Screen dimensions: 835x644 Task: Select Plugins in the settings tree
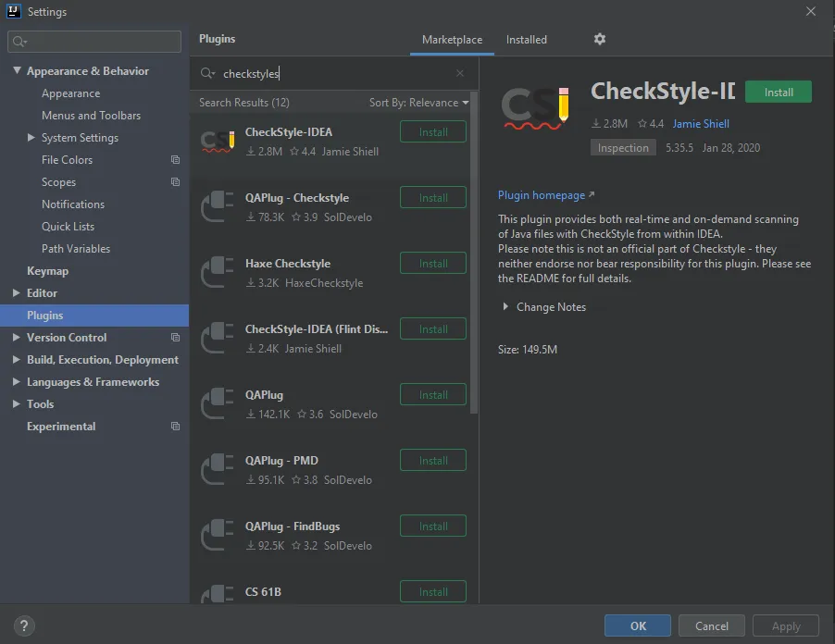tap(94, 316)
